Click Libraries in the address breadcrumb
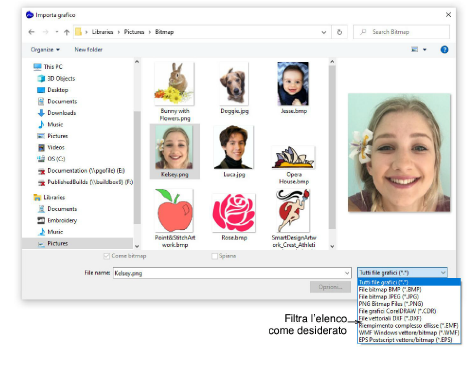The image size is (475, 365). pos(102,32)
